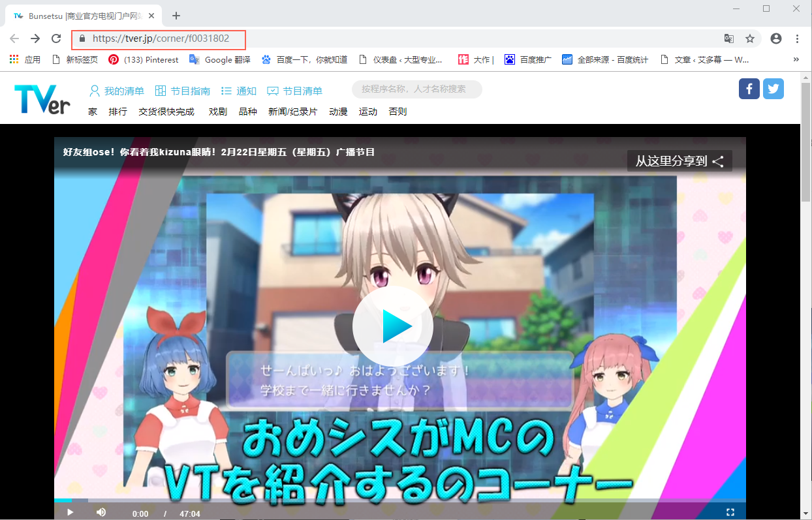Open 我的清单 my list
Viewport: 812px width, 520px height.
tap(117, 91)
